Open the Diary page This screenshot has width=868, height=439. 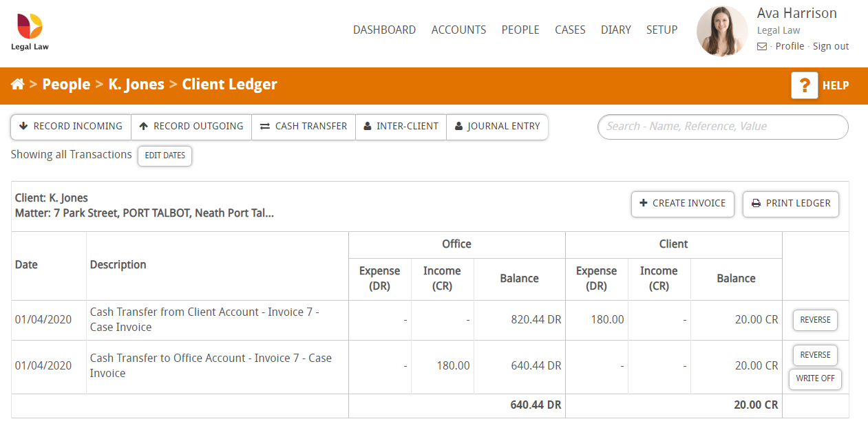click(615, 30)
